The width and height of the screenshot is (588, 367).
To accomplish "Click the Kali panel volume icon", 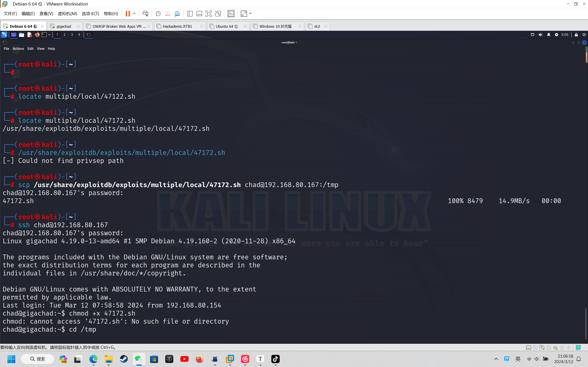I will point(540,35).
